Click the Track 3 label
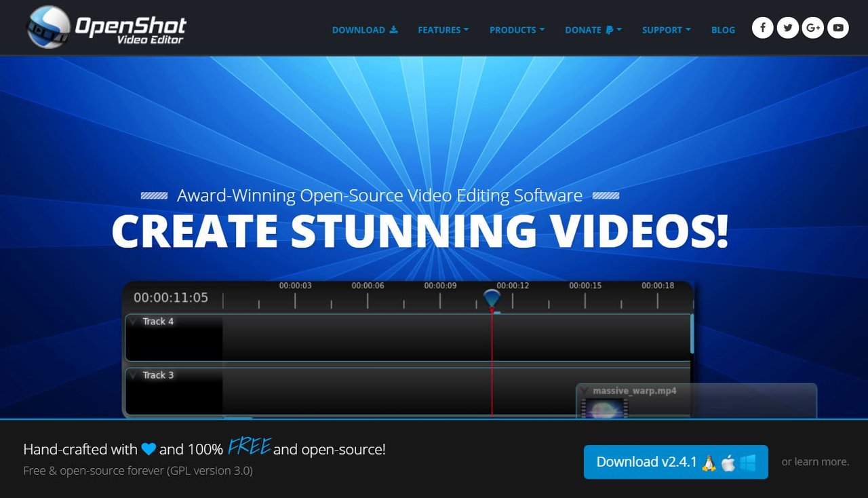 pyautogui.click(x=158, y=375)
